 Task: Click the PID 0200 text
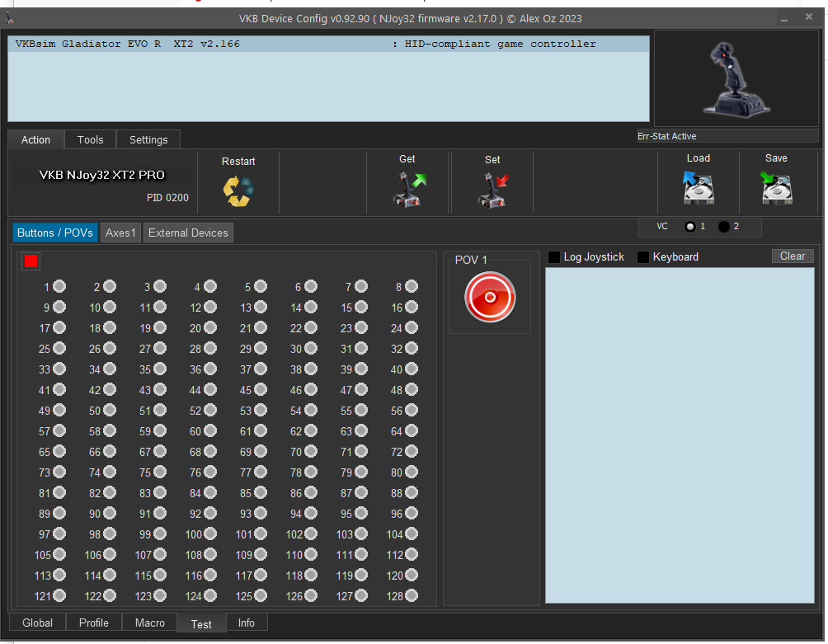(167, 197)
